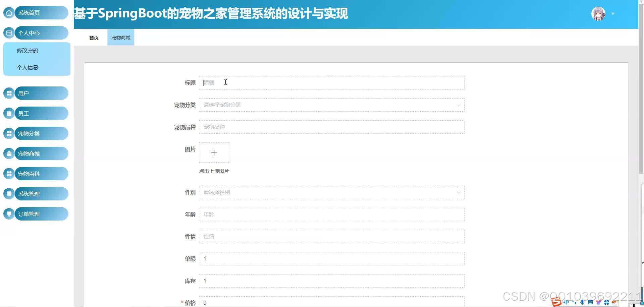This screenshot has height=307, width=644.
Task: Open the on-screen keyboard taskbar icon
Action: [x=590, y=302]
